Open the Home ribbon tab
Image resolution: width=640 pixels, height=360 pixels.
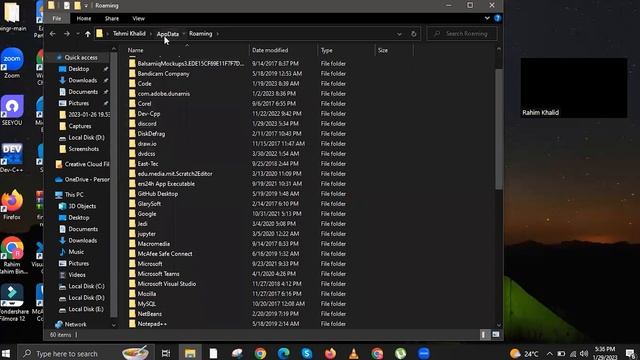(84, 18)
